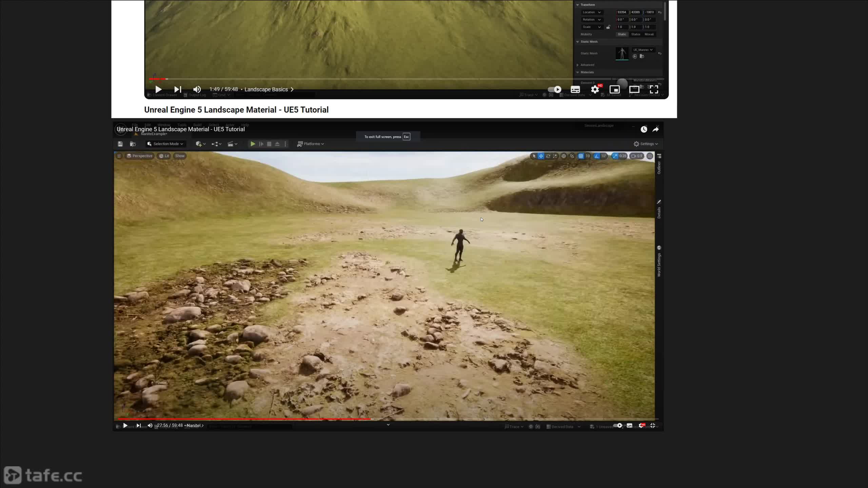Click the Skip frame button
Viewport: 868px width, 488px height.
point(261,144)
